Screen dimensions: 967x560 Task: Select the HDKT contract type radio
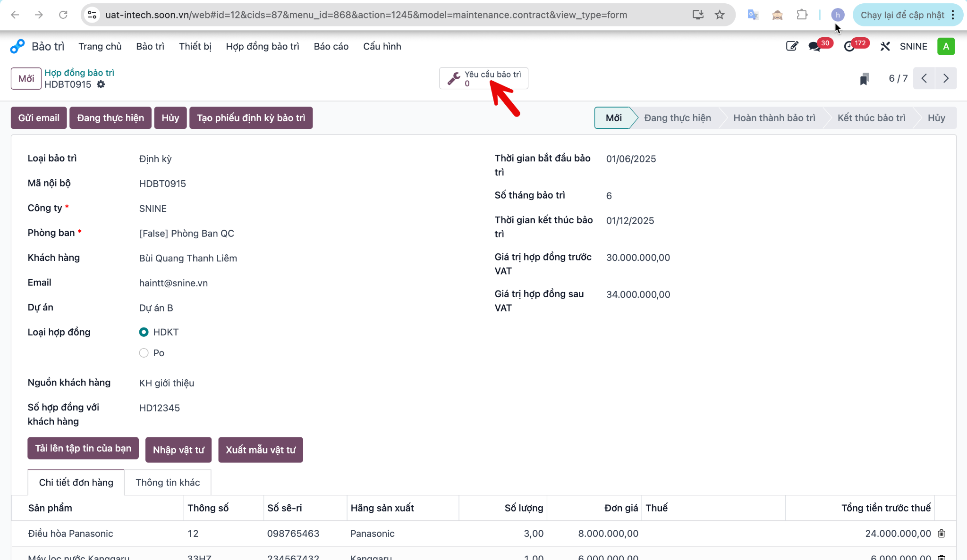pos(144,332)
